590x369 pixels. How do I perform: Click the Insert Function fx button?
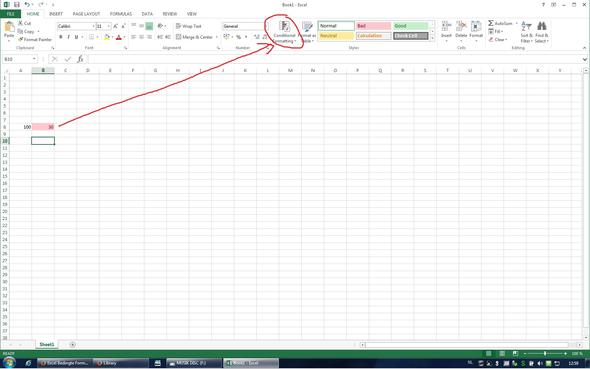pyautogui.click(x=80, y=59)
